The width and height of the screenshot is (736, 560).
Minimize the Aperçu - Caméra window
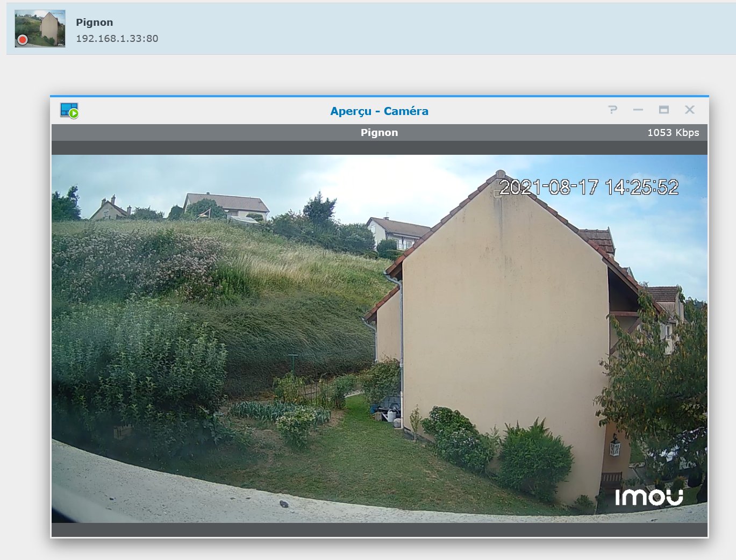pyautogui.click(x=638, y=110)
